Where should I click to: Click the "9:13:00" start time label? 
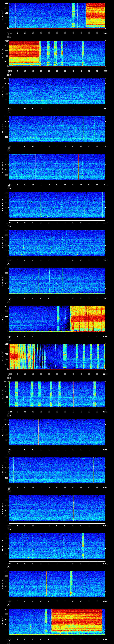(9, 488)
